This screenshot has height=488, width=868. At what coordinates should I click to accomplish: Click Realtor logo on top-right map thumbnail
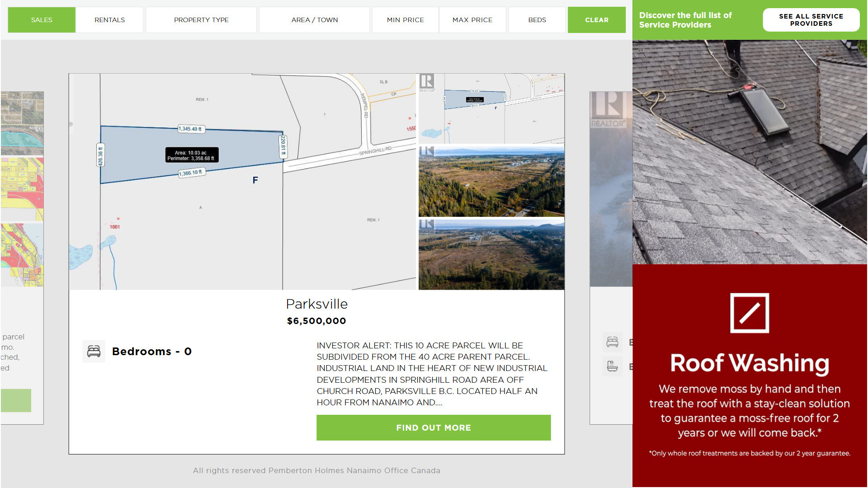pos(426,83)
